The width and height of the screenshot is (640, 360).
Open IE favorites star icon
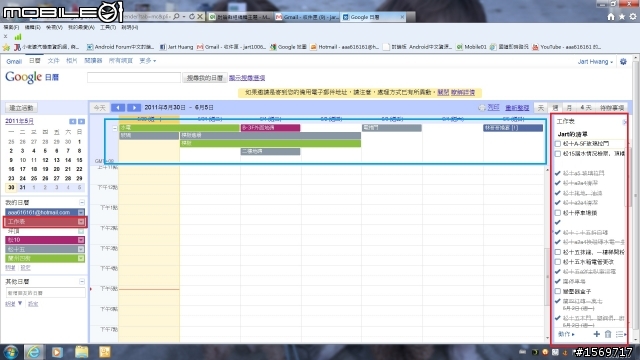pos(622,17)
